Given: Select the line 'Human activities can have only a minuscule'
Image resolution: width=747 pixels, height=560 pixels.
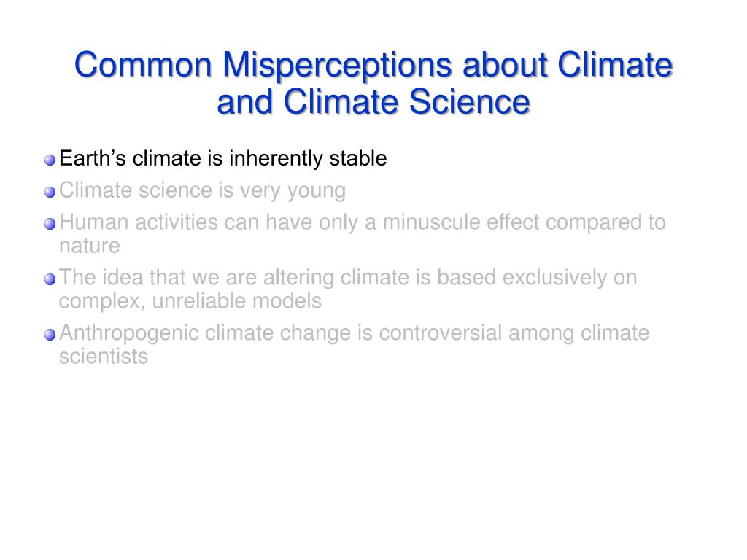Looking at the screenshot, I should click(363, 222).
